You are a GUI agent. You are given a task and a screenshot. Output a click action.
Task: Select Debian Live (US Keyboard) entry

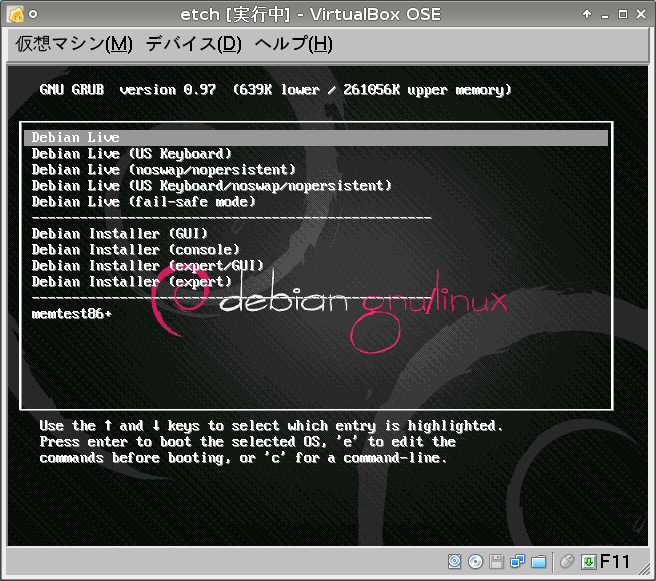click(x=131, y=154)
